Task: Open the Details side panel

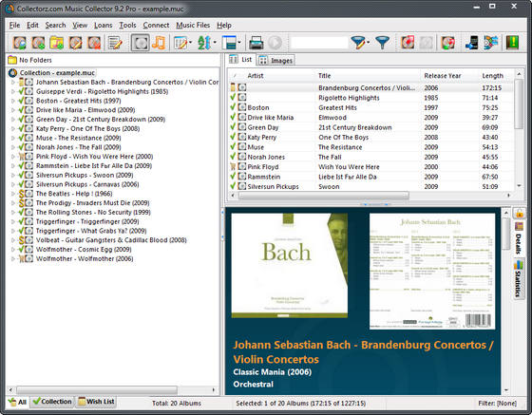Action: tap(519, 238)
